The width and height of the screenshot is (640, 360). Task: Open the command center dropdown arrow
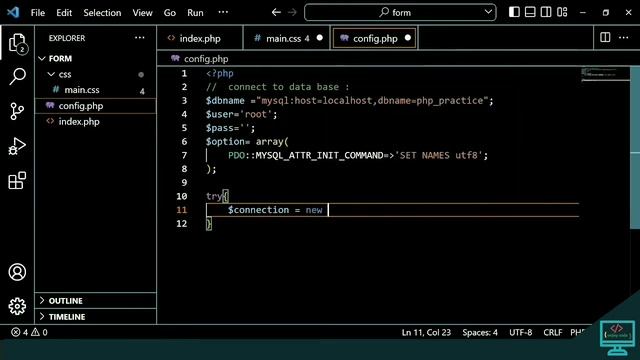click(488, 12)
